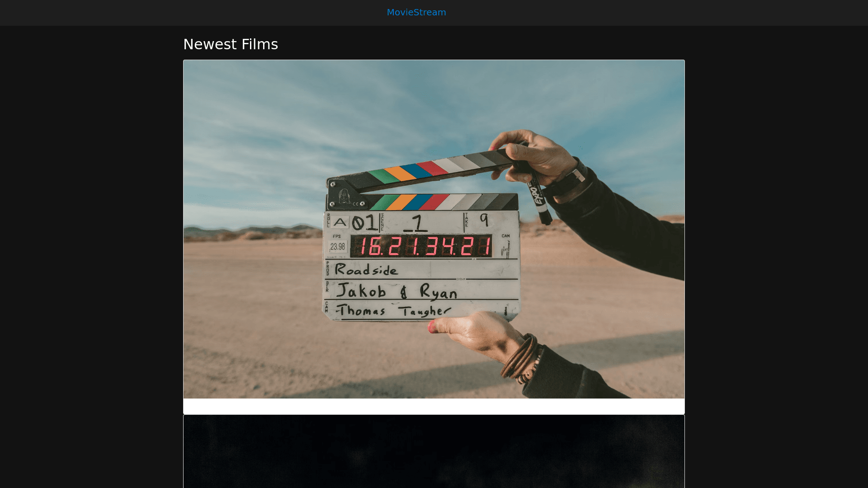Click the 'Roadside' production text on slate
The image size is (868, 488).
(366, 270)
